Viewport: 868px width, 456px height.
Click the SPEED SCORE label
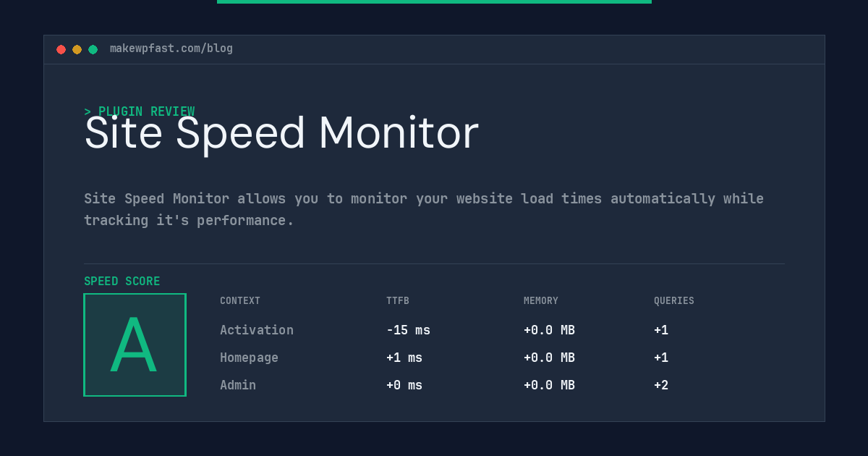pyautogui.click(x=122, y=281)
